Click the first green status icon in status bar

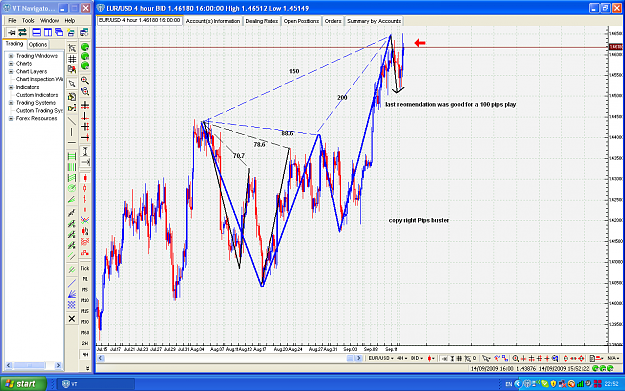click(595, 369)
